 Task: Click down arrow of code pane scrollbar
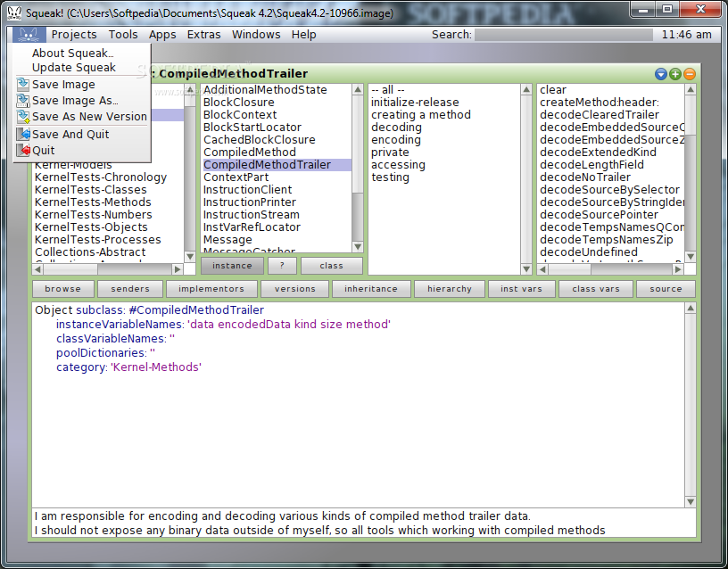click(691, 502)
